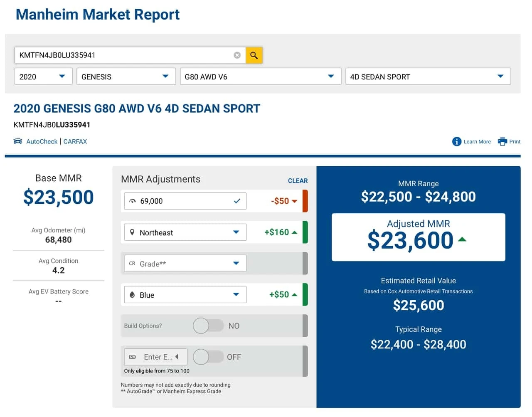532x417 pixels.
Task: Click the Enter E... battery score field
Action: pos(156,357)
